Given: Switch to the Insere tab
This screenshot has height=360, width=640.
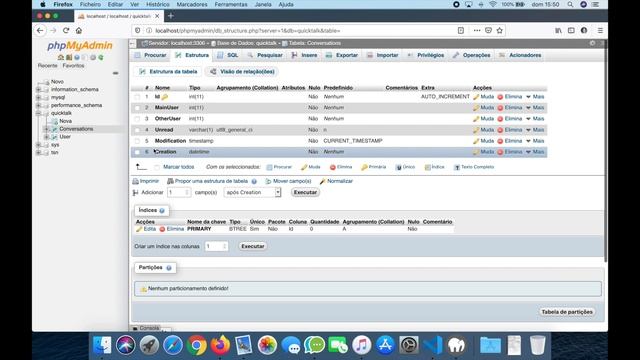Looking at the screenshot, I should [304, 55].
